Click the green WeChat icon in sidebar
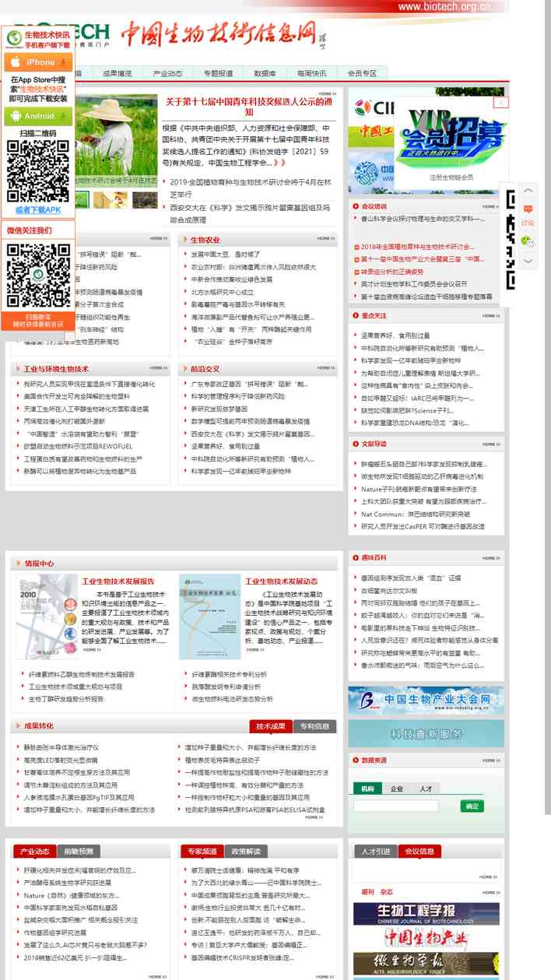The height and width of the screenshot is (980, 551). pos(528,241)
